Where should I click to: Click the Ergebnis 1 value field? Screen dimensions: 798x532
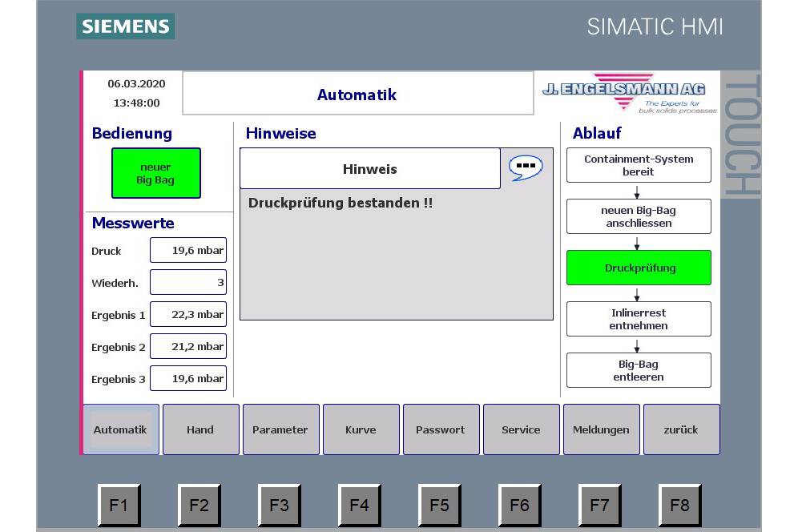pos(187,314)
